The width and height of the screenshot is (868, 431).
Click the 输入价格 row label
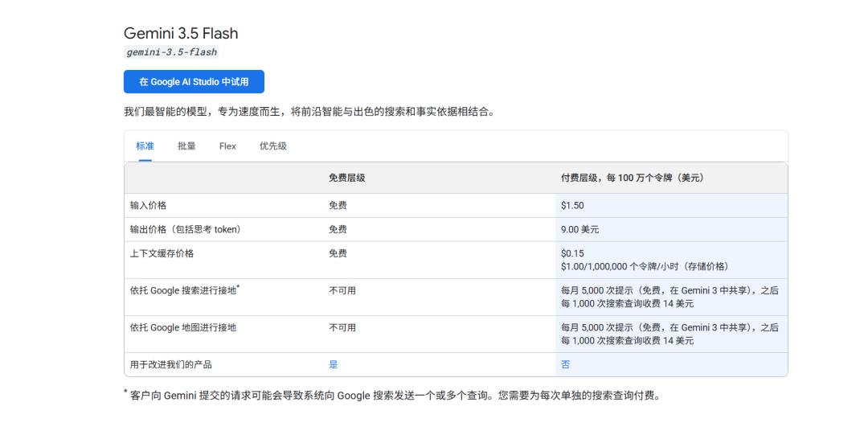(149, 206)
